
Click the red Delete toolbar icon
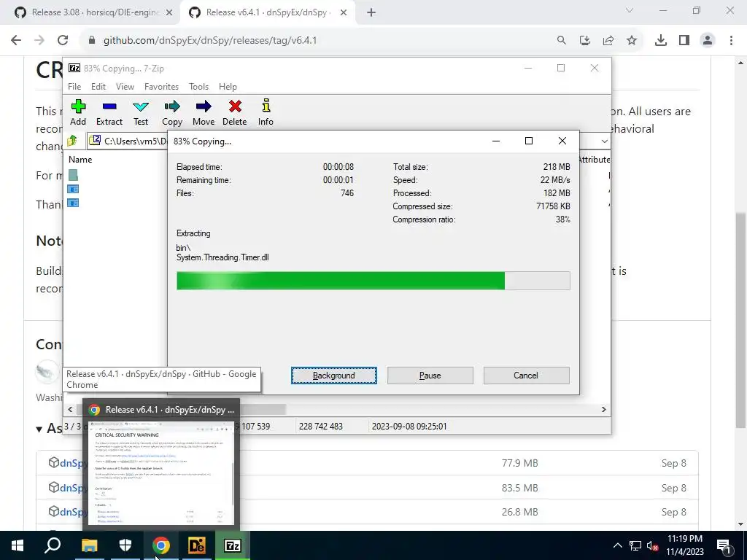click(x=235, y=112)
